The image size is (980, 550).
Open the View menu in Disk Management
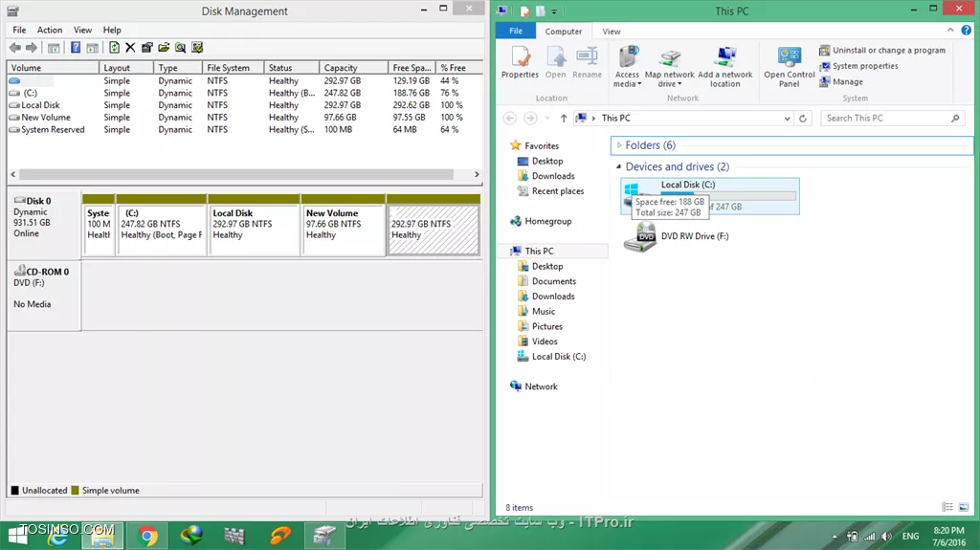82,30
